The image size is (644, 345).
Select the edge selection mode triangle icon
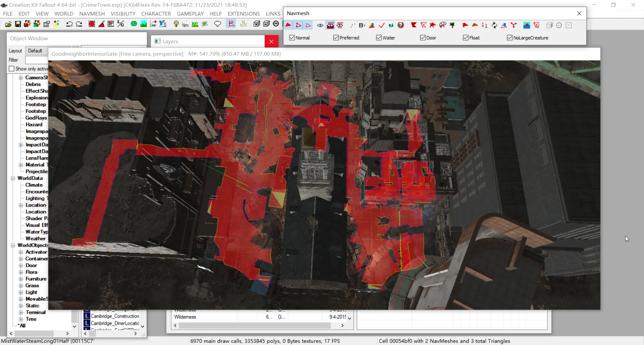click(x=298, y=25)
